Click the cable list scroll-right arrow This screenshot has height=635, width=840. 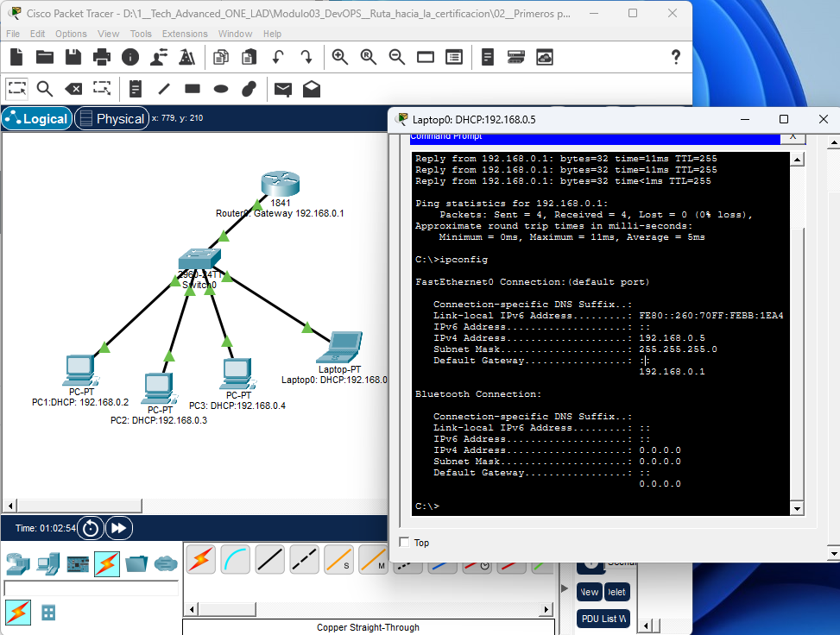[546, 609]
